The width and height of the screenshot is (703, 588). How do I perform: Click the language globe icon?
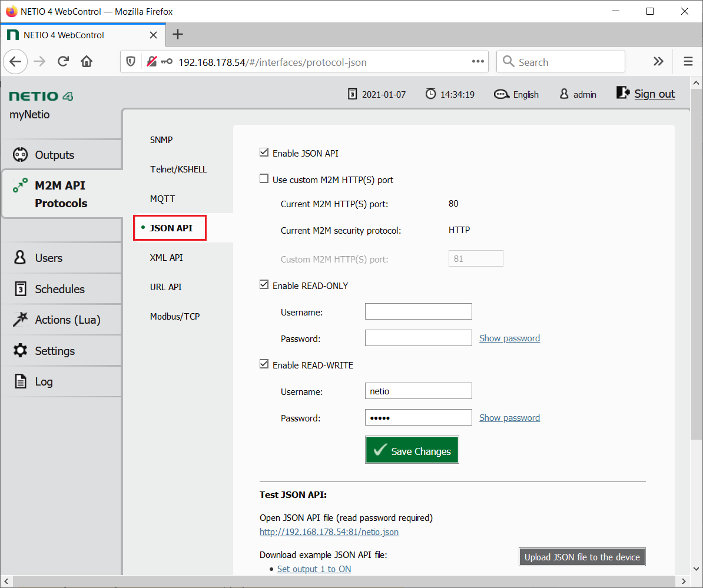[x=501, y=94]
